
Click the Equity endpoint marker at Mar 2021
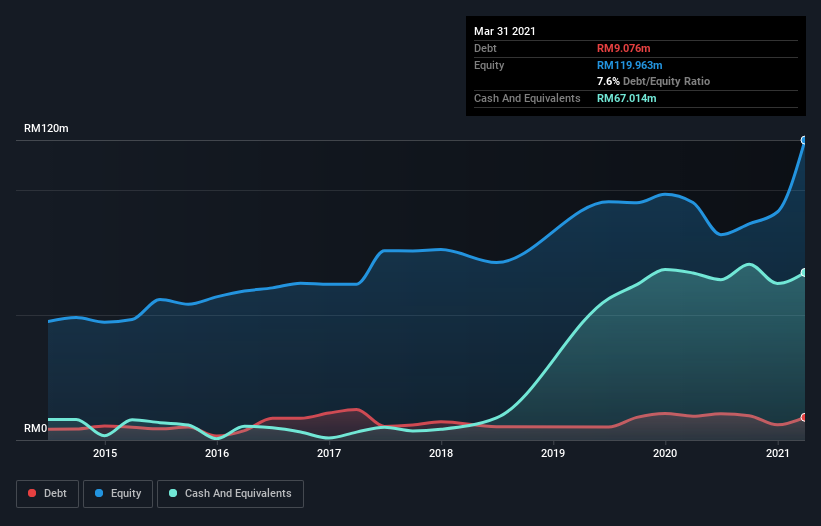point(804,140)
